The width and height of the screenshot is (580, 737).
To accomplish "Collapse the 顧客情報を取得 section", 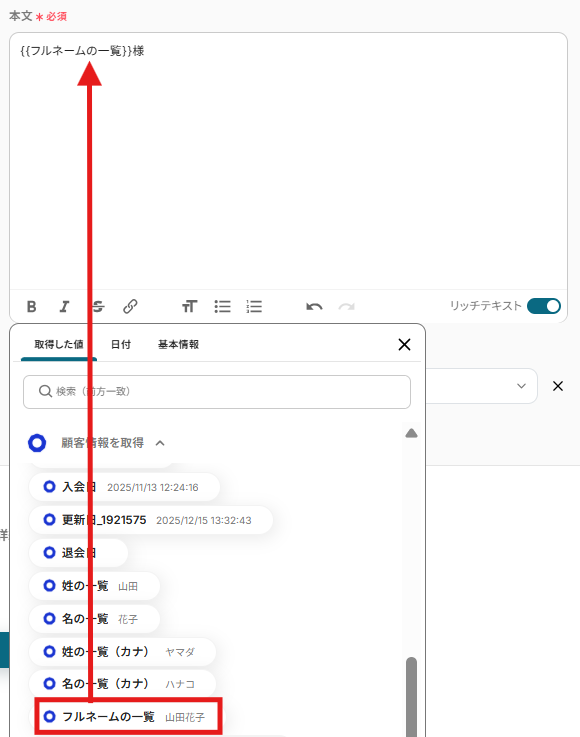I will pyautogui.click(x=160, y=443).
